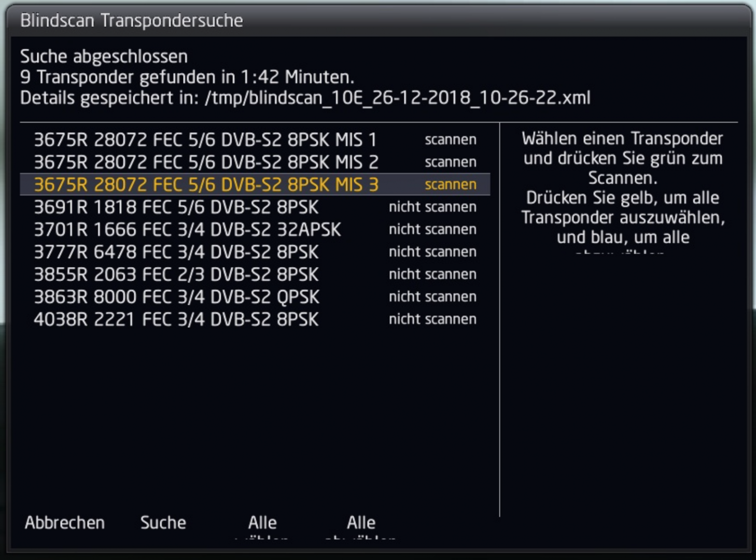Disable scanning for 3675R MIS 1 transponder

(x=451, y=138)
